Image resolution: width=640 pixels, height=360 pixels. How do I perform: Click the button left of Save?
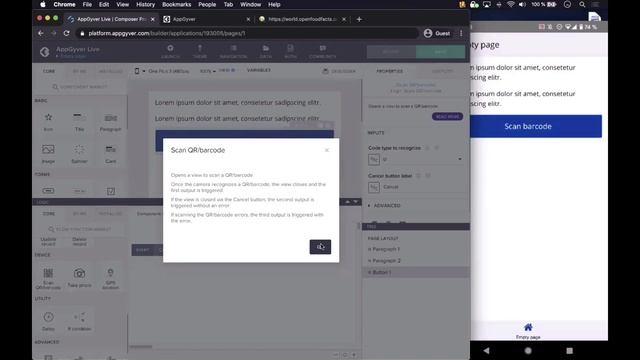391,52
